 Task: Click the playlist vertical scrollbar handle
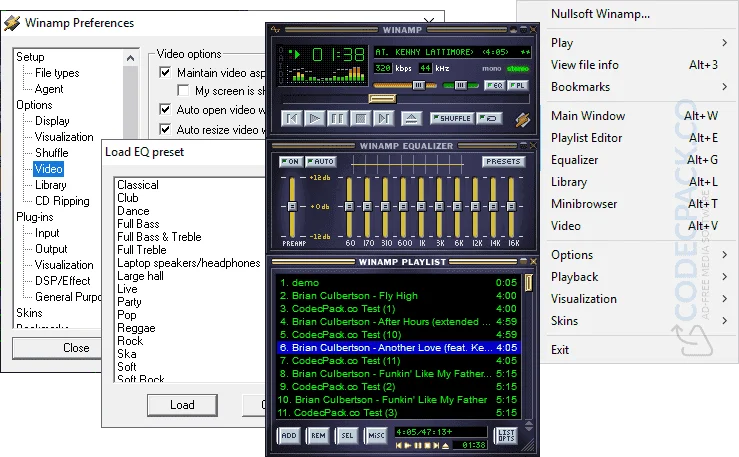tap(528, 283)
